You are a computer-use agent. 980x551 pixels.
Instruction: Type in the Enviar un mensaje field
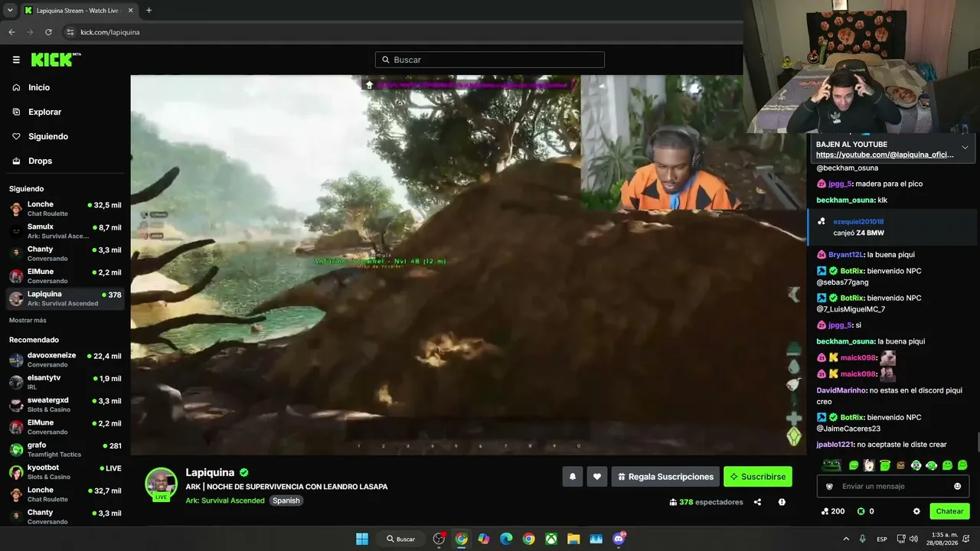click(893, 486)
